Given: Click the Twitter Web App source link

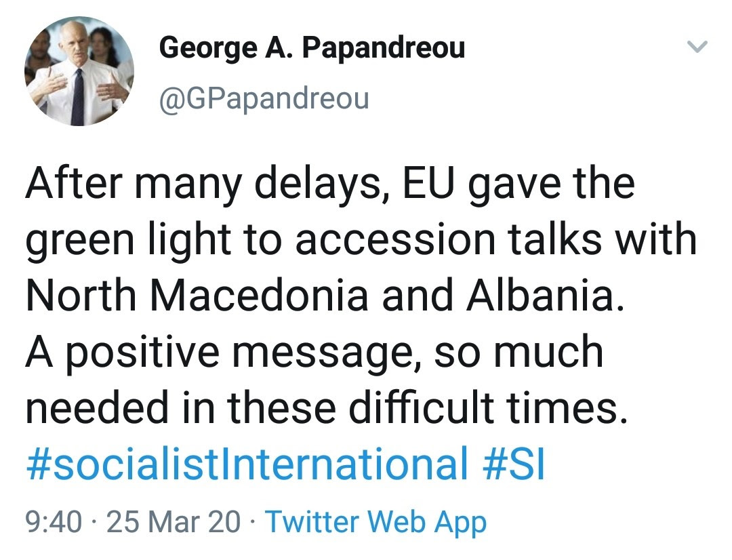Looking at the screenshot, I should point(375,522).
